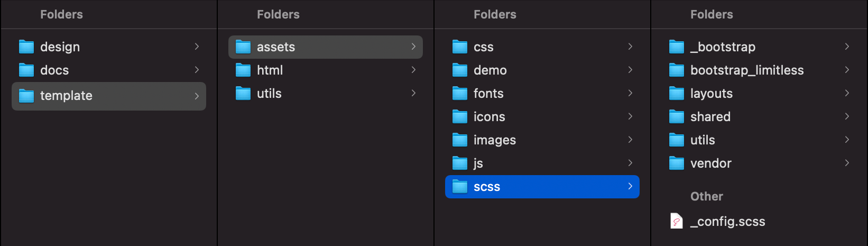Select the template folder row
The width and height of the screenshot is (868, 246).
tap(108, 96)
